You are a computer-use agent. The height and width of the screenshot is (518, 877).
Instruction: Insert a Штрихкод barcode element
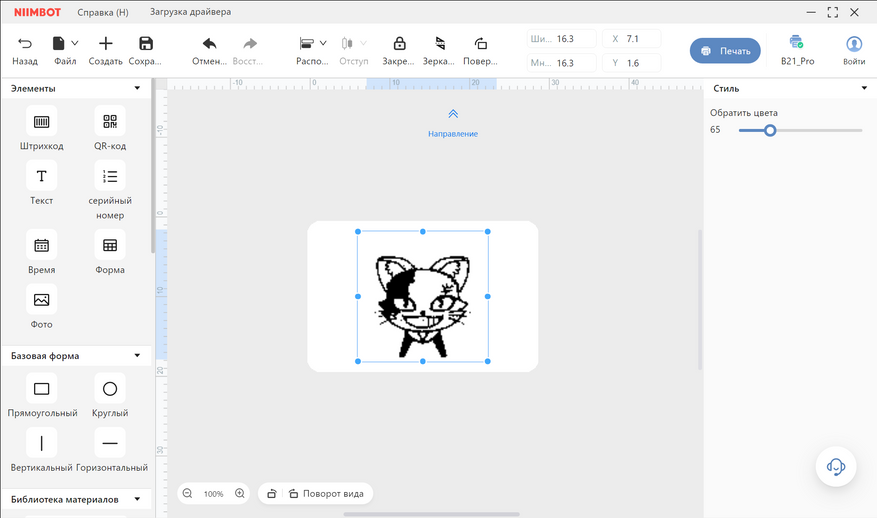tap(41, 121)
